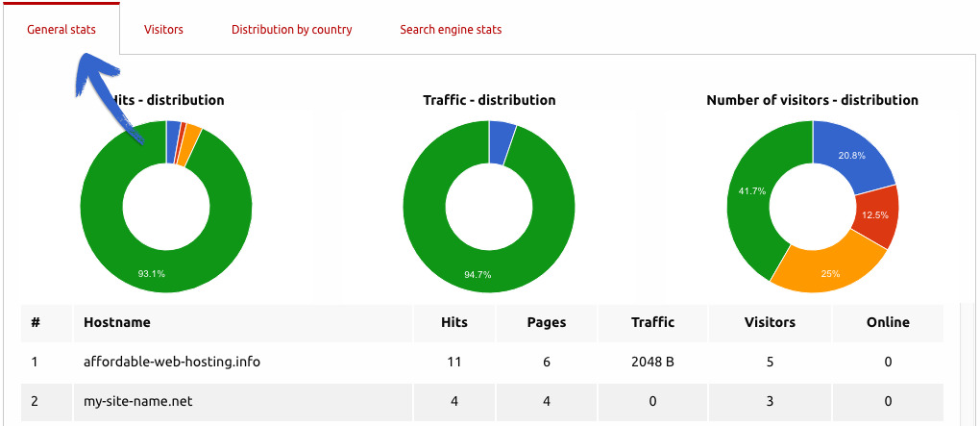
Task: Click the 94.7% green segment in Traffic chart
Action: (x=478, y=274)
